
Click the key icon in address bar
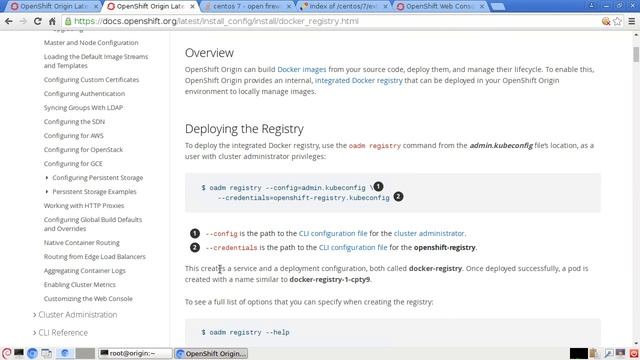[x=606, y=21]
